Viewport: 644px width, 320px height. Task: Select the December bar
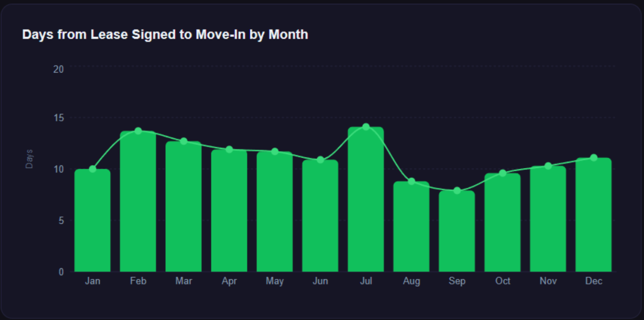tap(594, 216)
